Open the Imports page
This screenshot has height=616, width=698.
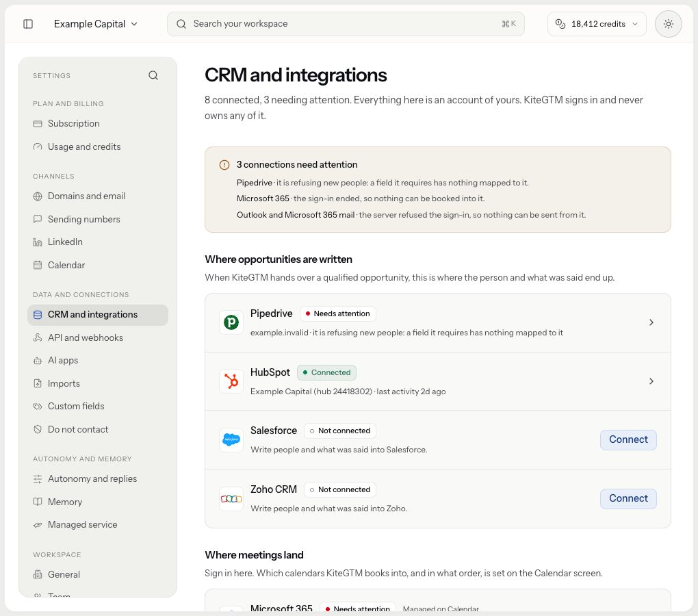click(97, 384)
